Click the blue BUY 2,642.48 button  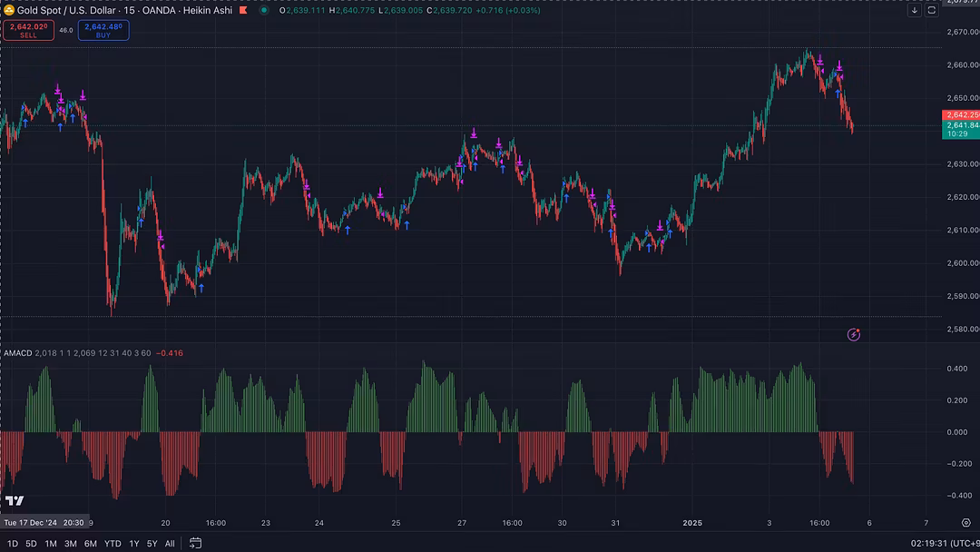click(103, 30)
